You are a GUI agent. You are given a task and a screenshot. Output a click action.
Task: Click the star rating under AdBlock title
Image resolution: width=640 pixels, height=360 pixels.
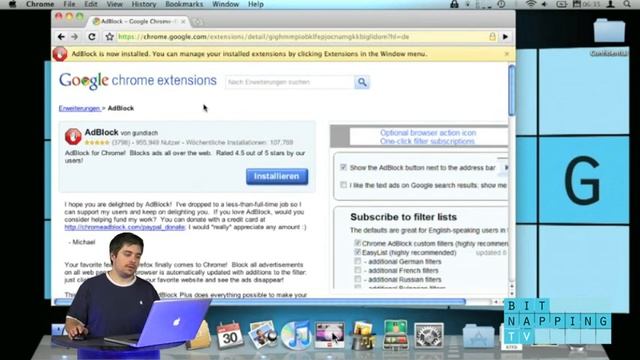[x=97, y=142]
